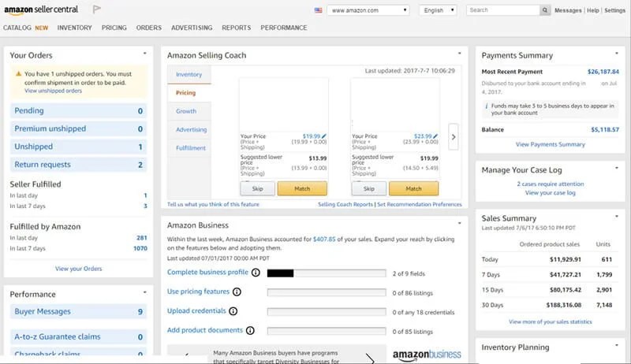Collapse the Payments Summary panel
This screenshot has height=364, width=631.
click(617, 53)
